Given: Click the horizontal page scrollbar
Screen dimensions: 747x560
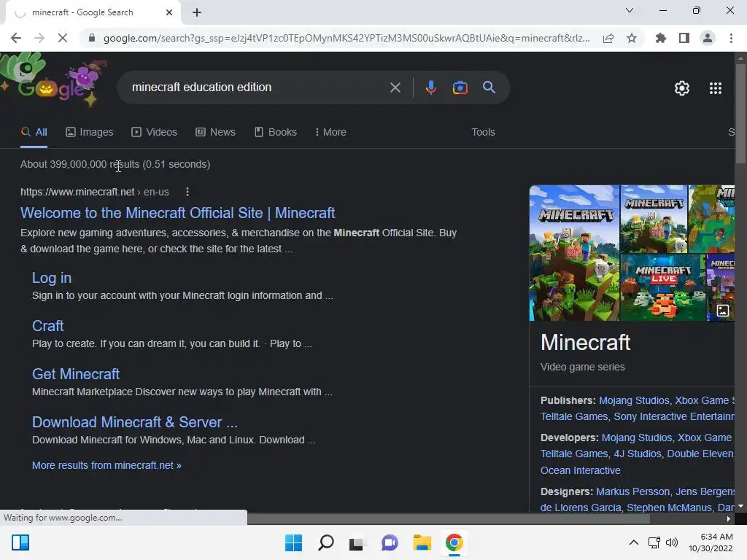Looking at the screenshot, I should [x=448, y=519].
